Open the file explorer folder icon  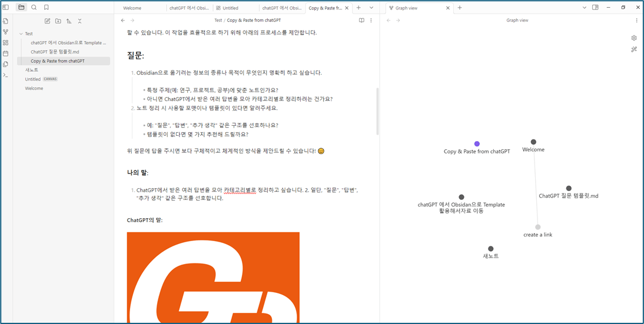tap(21, 8)
